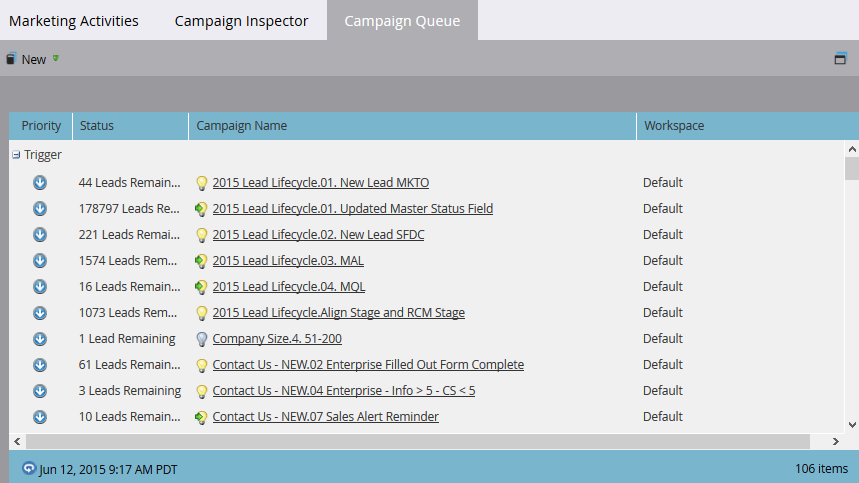Click campaign icon beside Sales Alert Reminder

pyautogui.click(x=201, y=417)
